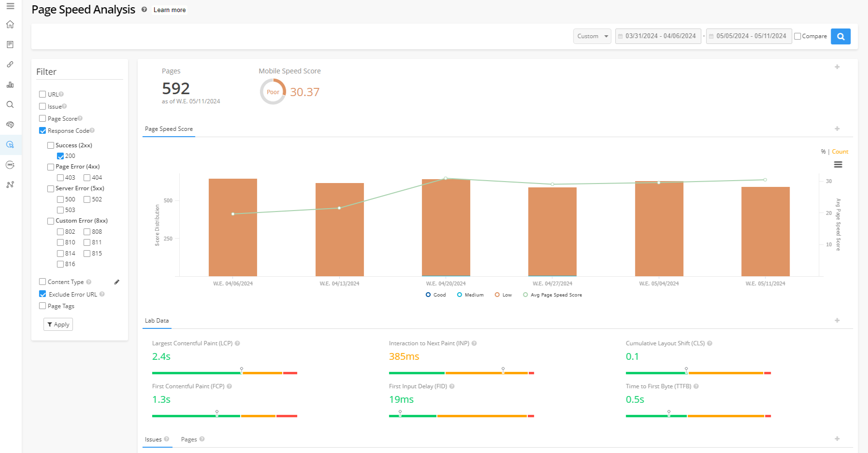Click the link chain icon in sidebar

pyautogui.click(x=10, y=64)
